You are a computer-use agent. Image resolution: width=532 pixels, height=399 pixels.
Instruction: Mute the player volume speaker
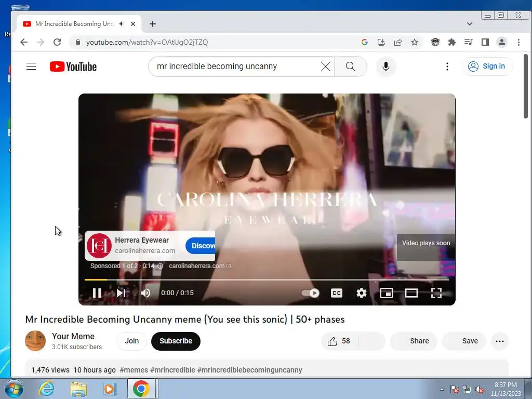point(145,293)
